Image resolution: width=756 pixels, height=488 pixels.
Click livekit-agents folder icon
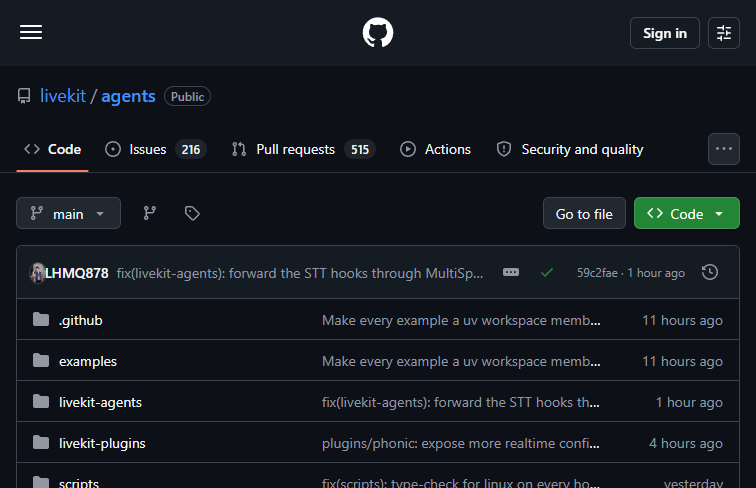point(41,401)
